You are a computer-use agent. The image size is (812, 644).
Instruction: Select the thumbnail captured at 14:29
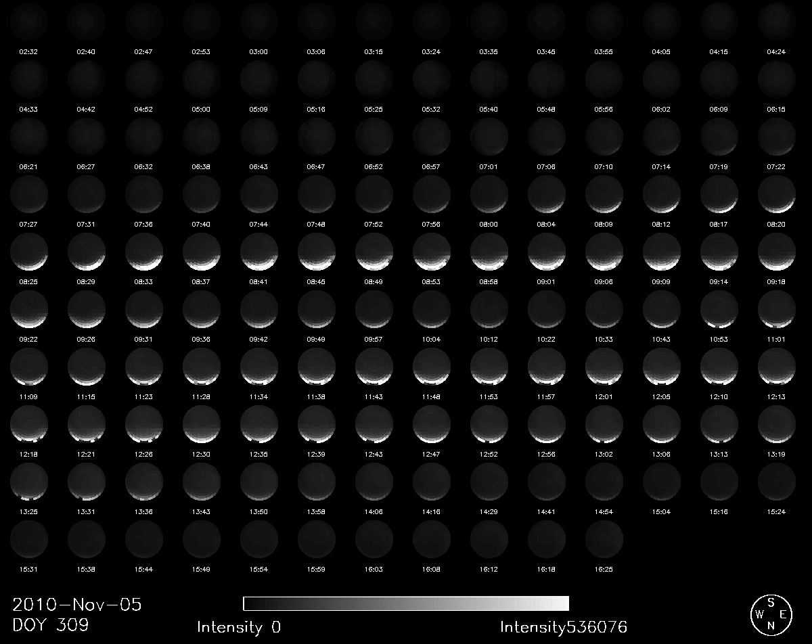click(x=489, y=481)
